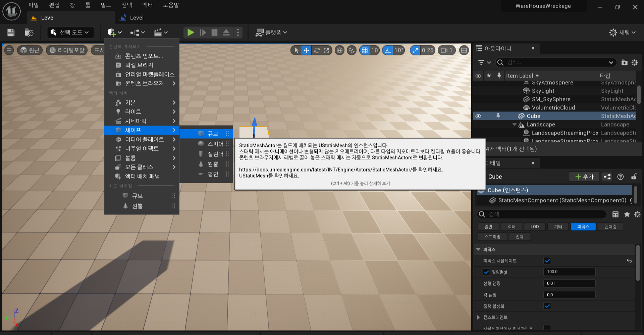Choose recently placed 원뿔 entry
Screen dimensions: 644x335
coord(142,206)
